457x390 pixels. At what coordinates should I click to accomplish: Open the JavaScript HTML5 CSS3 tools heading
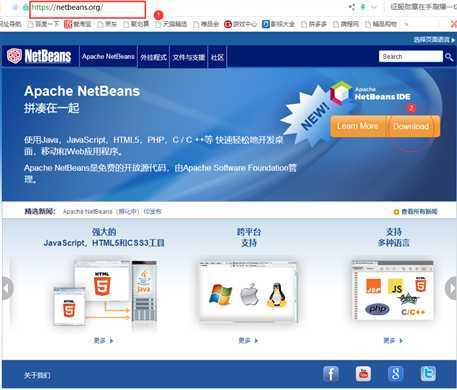pos(104,237)
